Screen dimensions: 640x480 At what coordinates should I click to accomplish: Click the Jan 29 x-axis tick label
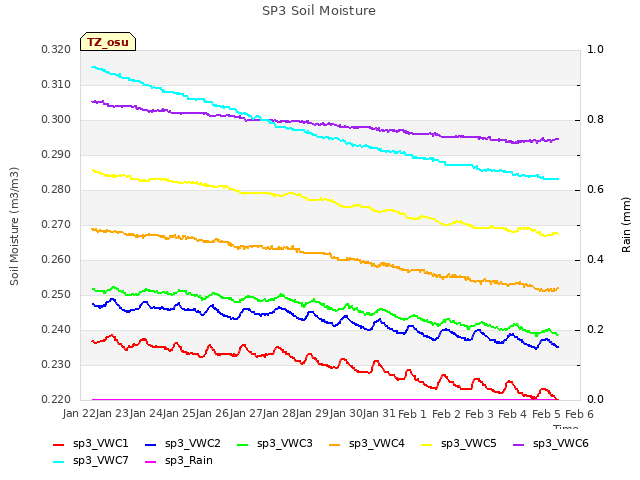coord(312,413)
